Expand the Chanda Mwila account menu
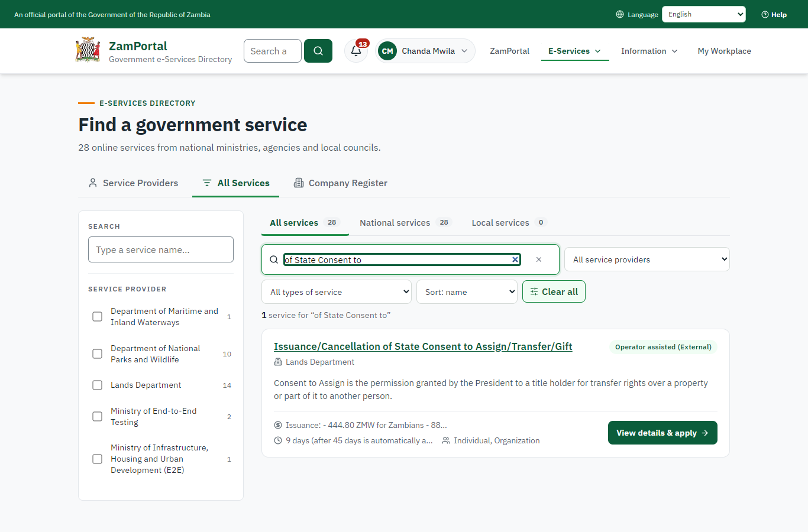The image size is (808, 532). tap(425, 51)
